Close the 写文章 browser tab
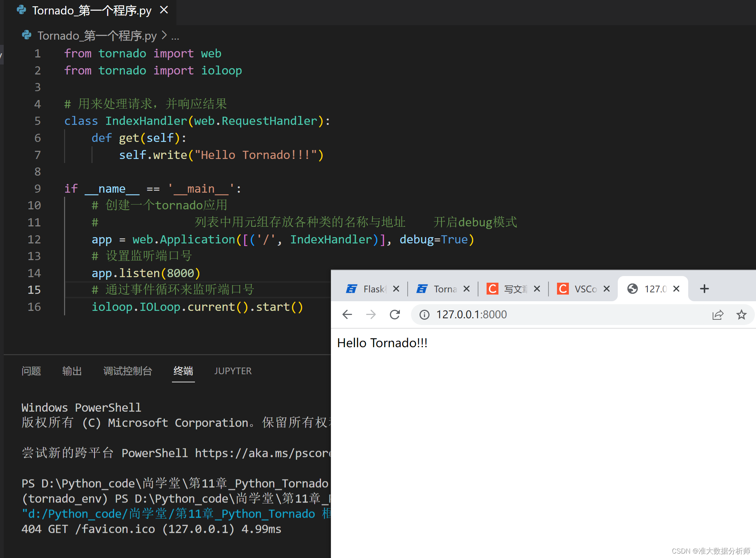 tap(537, 289)
